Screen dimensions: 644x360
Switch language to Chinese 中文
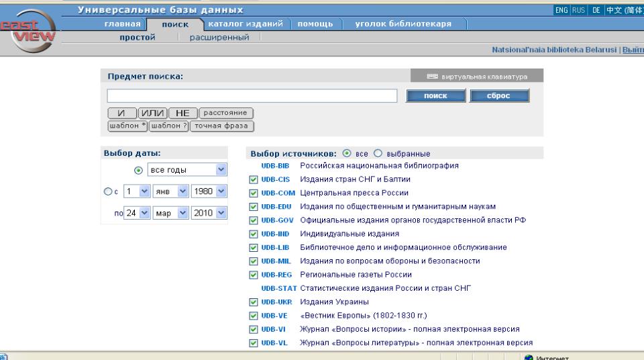(x=625, y=10)
